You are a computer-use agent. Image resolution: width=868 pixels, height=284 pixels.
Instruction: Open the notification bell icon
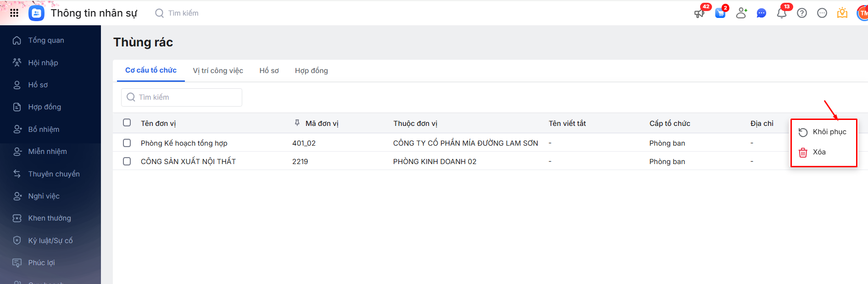coord(782,13)
